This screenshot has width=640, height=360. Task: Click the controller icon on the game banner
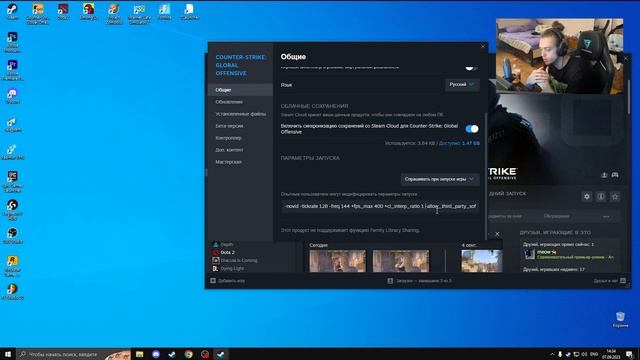point(615,175)
